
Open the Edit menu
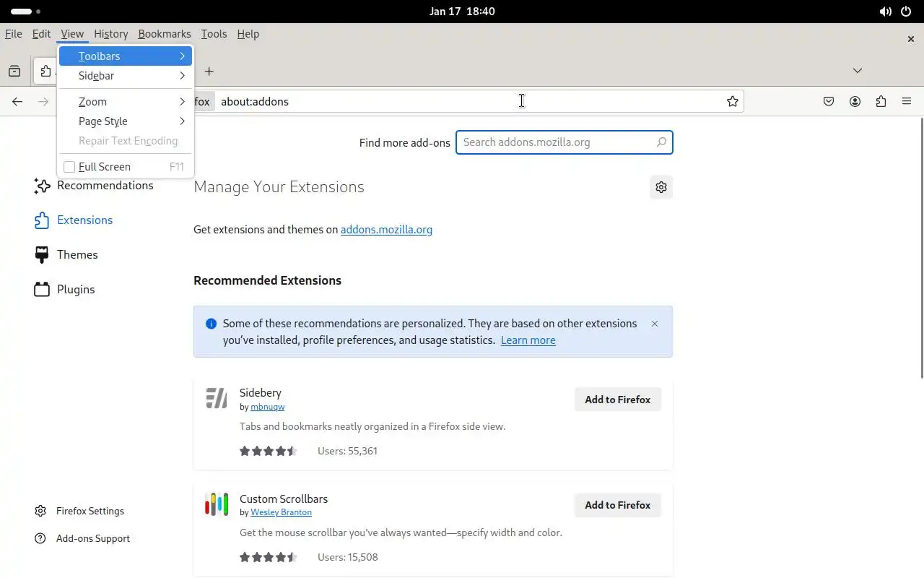pos(41,34)
